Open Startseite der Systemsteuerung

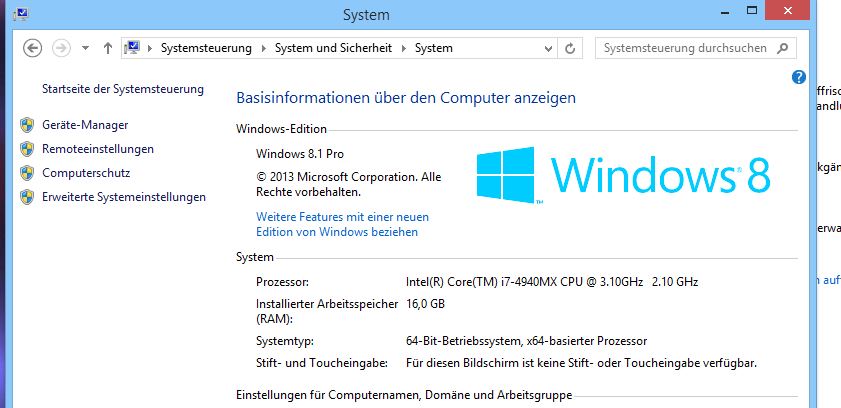point(123,89)
